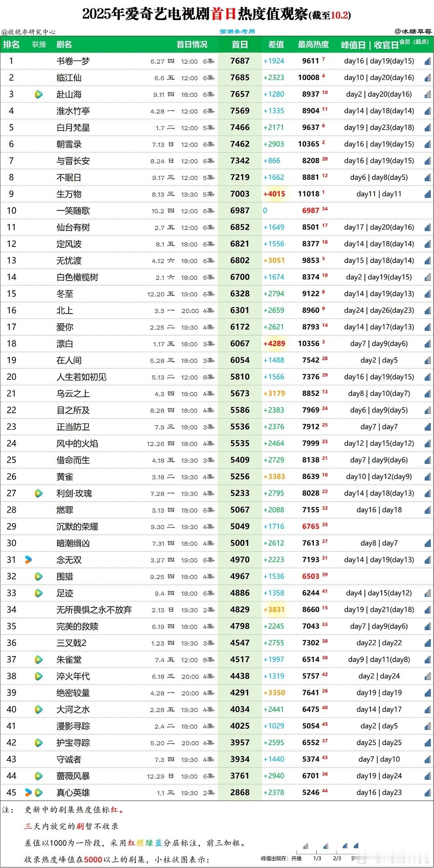Image resolution: width=434 pixels, height=868 pixels.
Task: Click the Tencent Video icon beside 围猎
Action: pos(39,577)
